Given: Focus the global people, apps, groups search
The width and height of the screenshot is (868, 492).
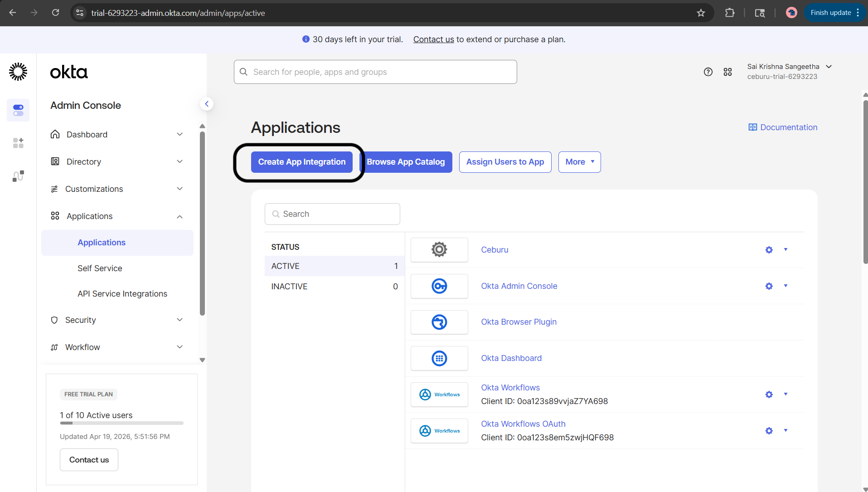Looking at the screenshot, I should pos(375,72).
